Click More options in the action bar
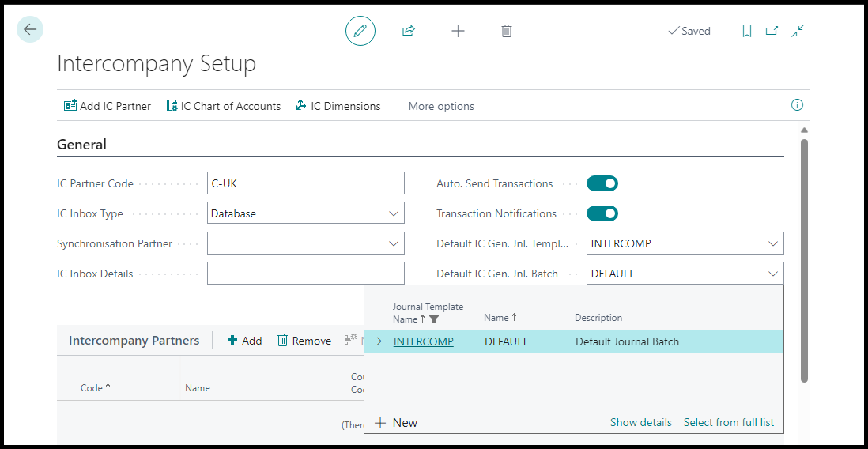Screen dimensions: 868x449 pyautogui.click(x=441, y=106)
